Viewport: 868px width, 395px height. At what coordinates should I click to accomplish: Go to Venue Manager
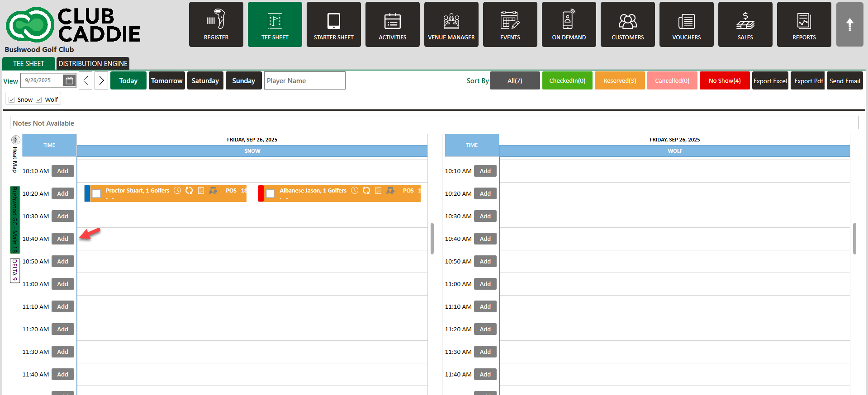(451, 24)
